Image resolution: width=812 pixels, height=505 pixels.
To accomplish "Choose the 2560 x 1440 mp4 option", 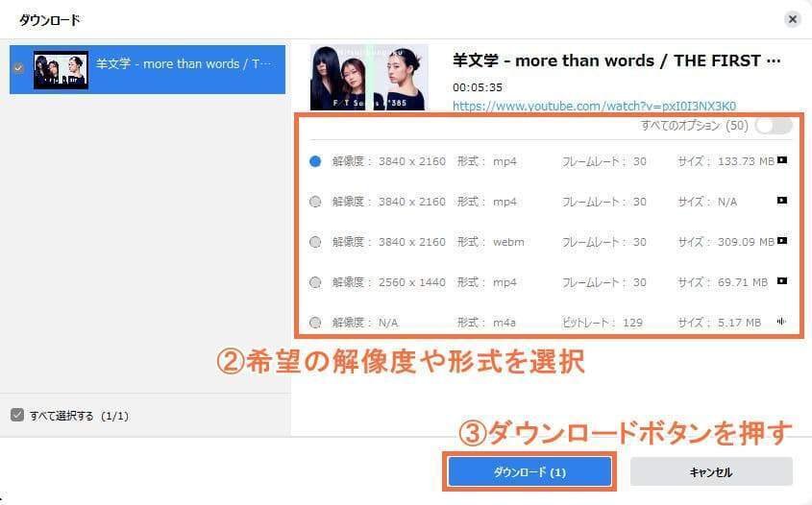I will [x=315, y=282].
